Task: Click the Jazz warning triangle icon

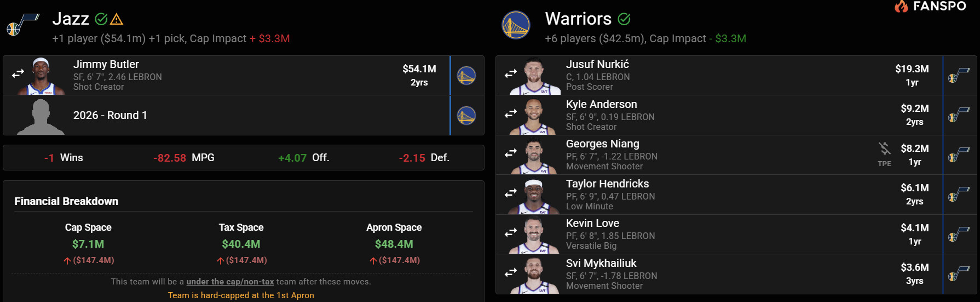Action: 117,19
